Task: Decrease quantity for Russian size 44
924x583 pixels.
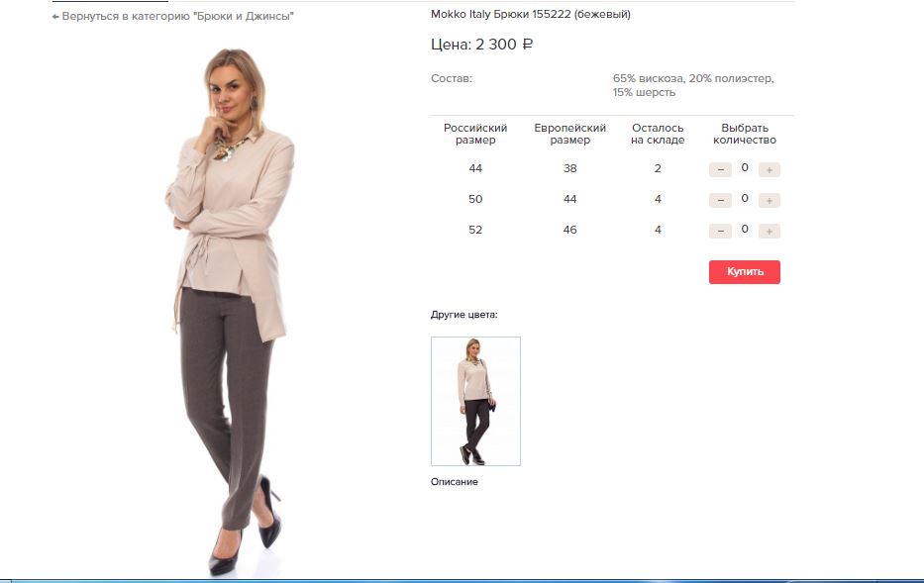Action: tap(720, 169)
